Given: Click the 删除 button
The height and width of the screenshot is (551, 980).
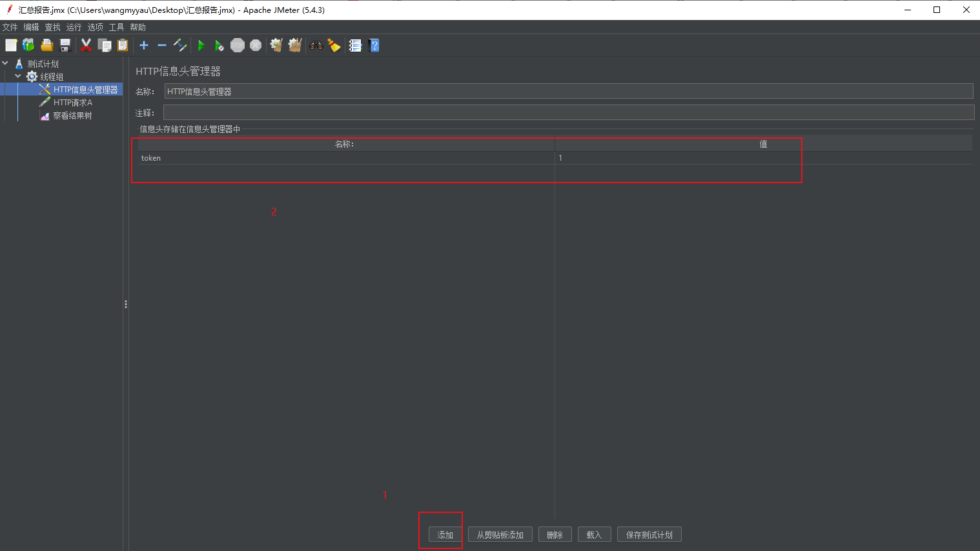Looking at the screenshot, I should 555,535.
